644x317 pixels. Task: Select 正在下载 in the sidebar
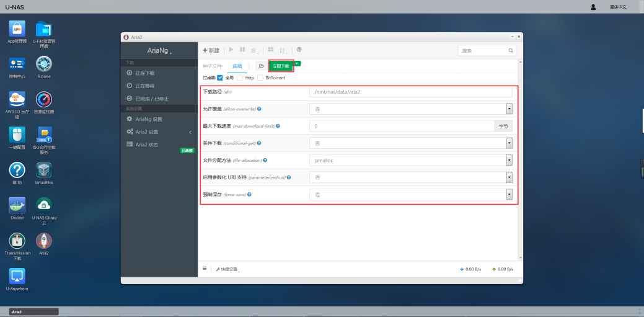point(159,73)
